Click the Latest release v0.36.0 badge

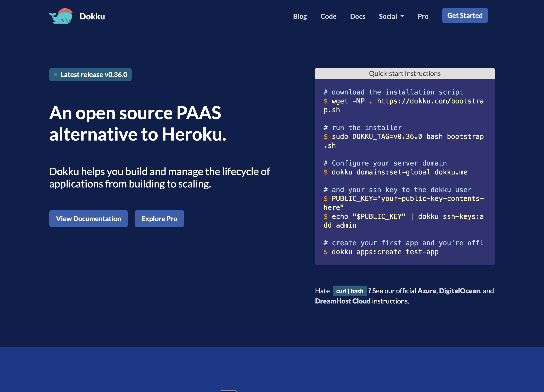click(x=90, y=74)
